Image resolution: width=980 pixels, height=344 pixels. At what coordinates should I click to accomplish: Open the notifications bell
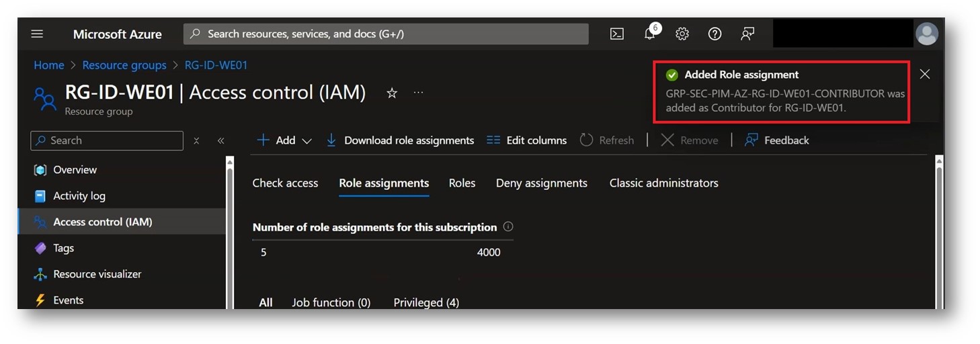pyautogui.click(x=649, y=34)
